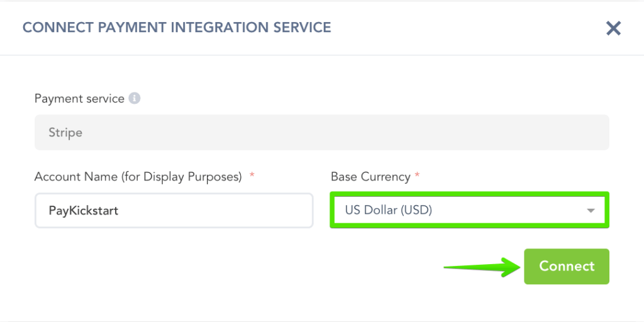Click the Base Currency label
644x322 pixels.
coord(370,177)
